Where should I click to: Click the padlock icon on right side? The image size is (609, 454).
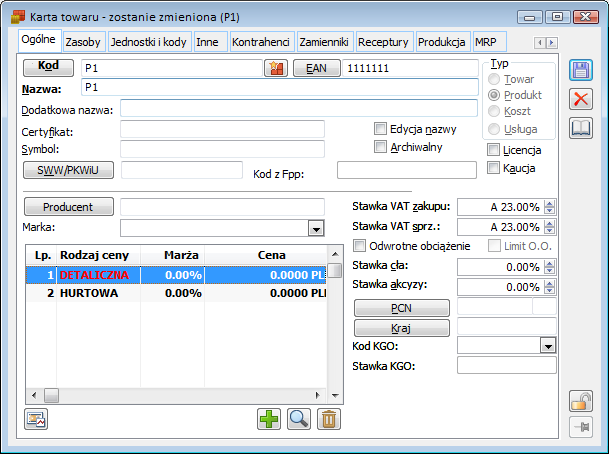pyautogui.click(x=581, y=400)
